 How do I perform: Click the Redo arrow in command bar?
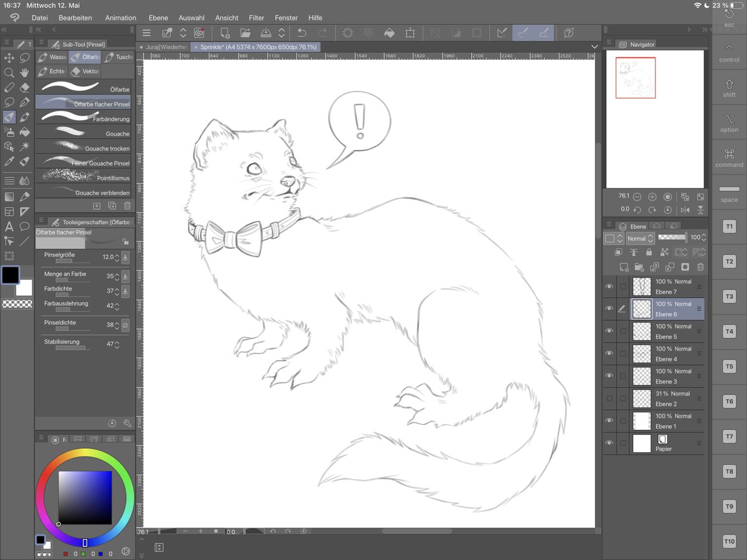pyautogui.click(x=322, y=33)
